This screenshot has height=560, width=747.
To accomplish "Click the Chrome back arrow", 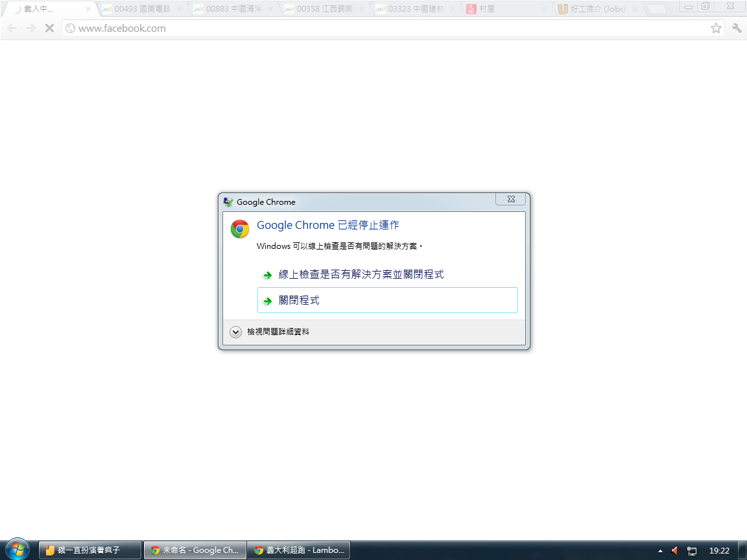I will (x=12, y=29).
